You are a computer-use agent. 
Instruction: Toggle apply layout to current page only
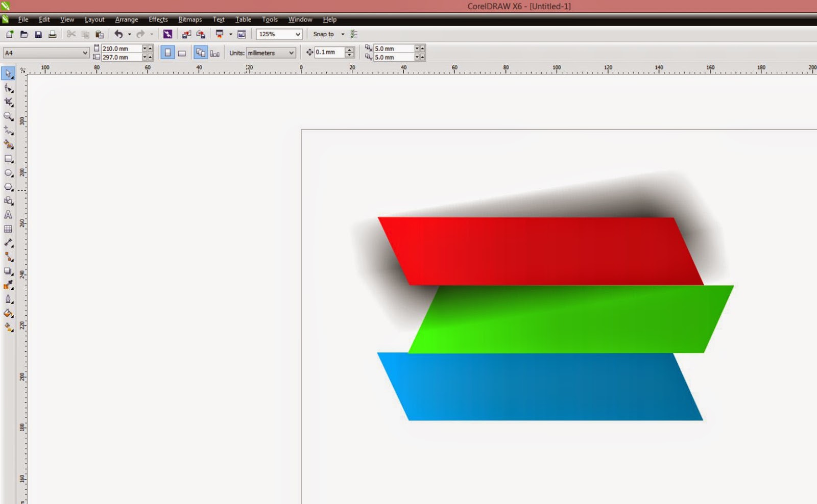[x=215, y=53]
